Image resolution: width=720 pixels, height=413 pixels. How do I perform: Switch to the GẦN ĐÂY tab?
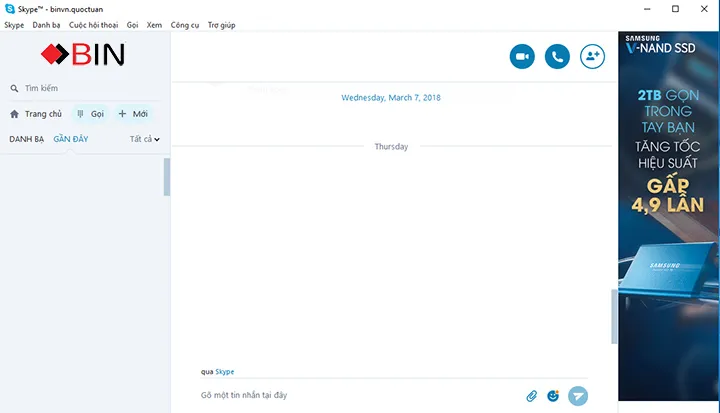(x=71, y=139)
